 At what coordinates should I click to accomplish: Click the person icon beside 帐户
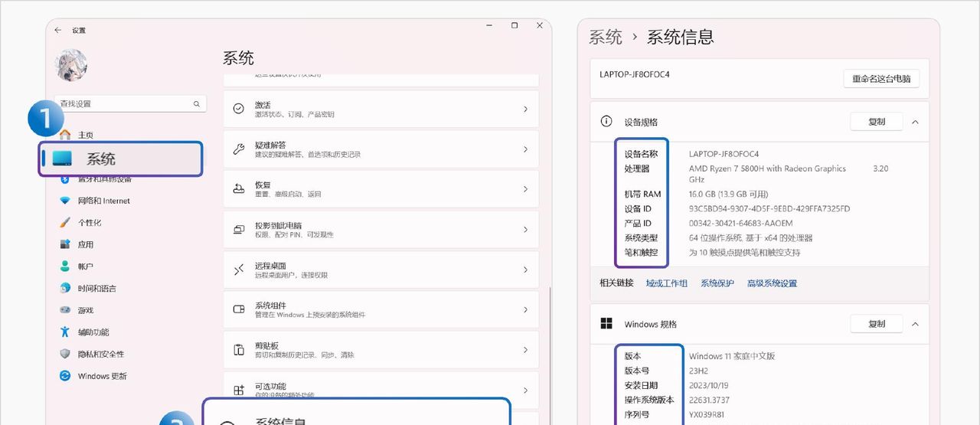(65, 266)
